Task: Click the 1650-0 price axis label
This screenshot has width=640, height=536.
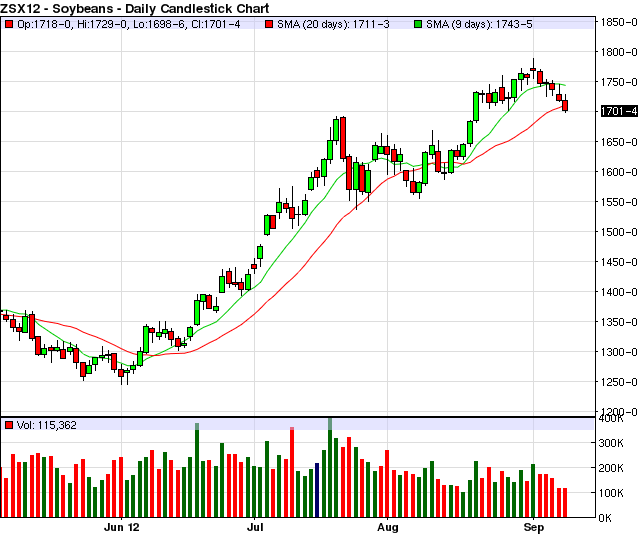Action: click(619, 142)
